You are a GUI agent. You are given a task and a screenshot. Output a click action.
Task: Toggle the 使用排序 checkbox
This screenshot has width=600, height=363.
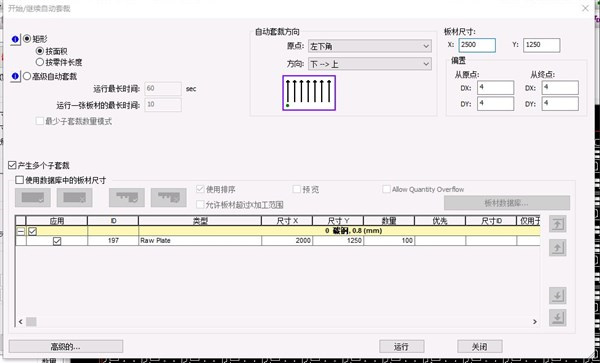(200, 189)
